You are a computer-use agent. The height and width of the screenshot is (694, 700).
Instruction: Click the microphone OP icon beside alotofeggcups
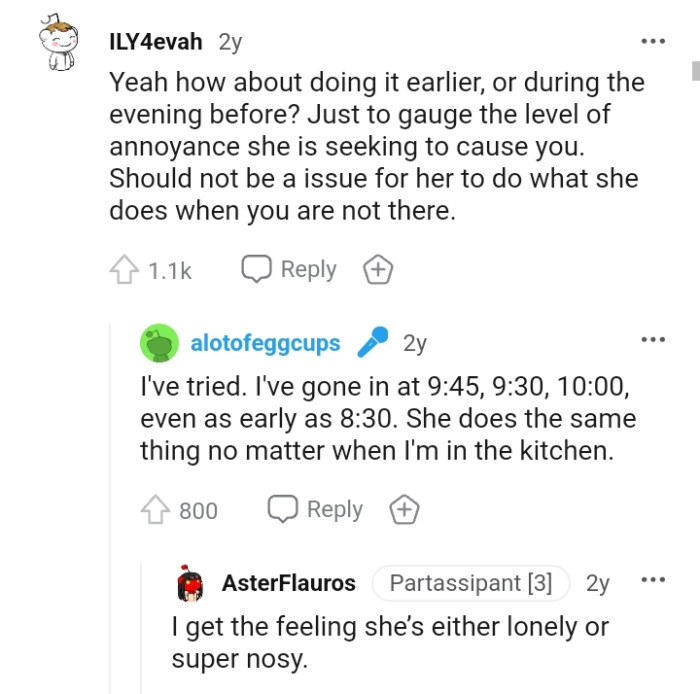372,343
